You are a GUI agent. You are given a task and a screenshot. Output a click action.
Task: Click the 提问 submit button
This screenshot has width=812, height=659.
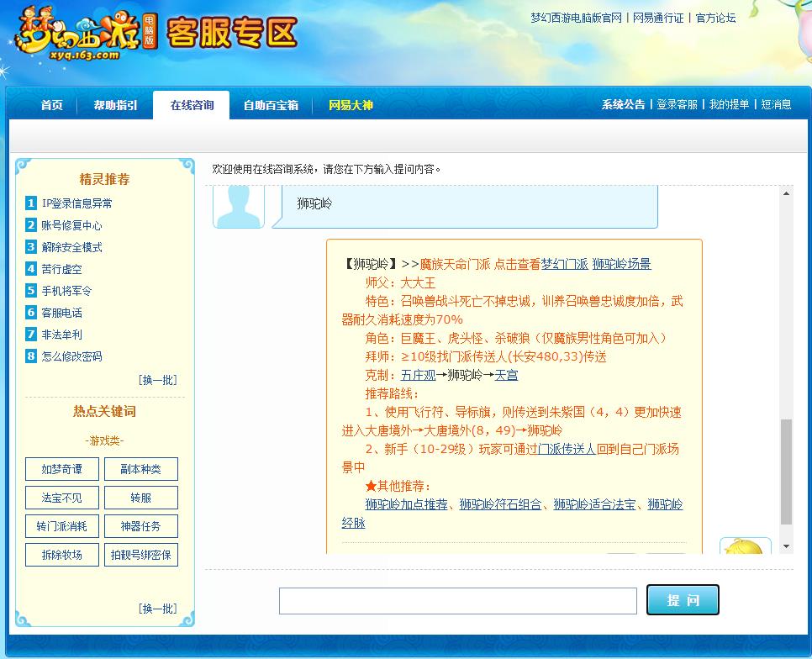tap(683, 599)
